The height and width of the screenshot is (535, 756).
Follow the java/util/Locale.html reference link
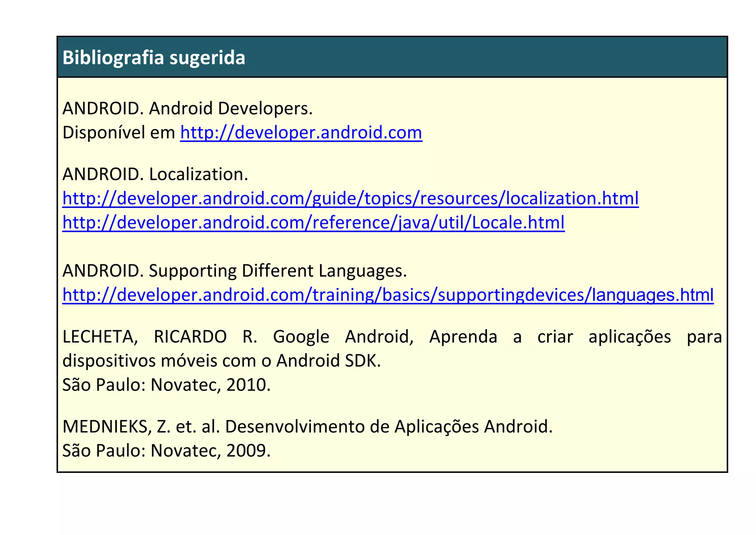313,223
